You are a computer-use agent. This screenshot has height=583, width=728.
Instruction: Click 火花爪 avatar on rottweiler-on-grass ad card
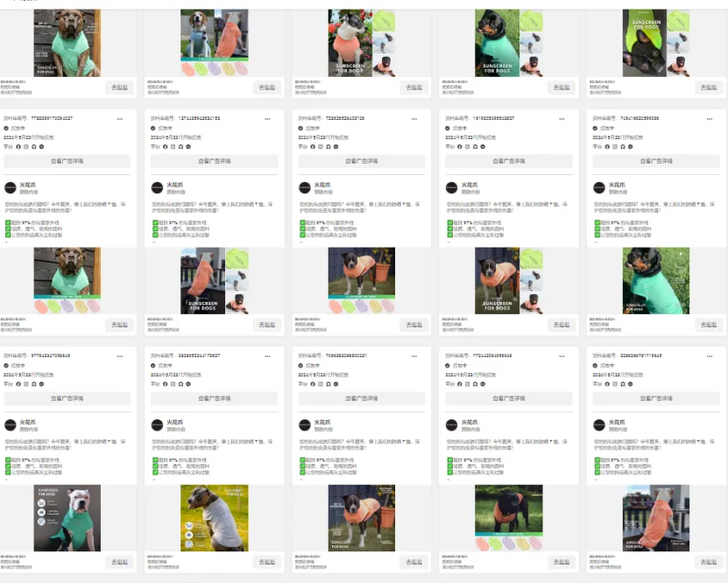tap(599, 187)
